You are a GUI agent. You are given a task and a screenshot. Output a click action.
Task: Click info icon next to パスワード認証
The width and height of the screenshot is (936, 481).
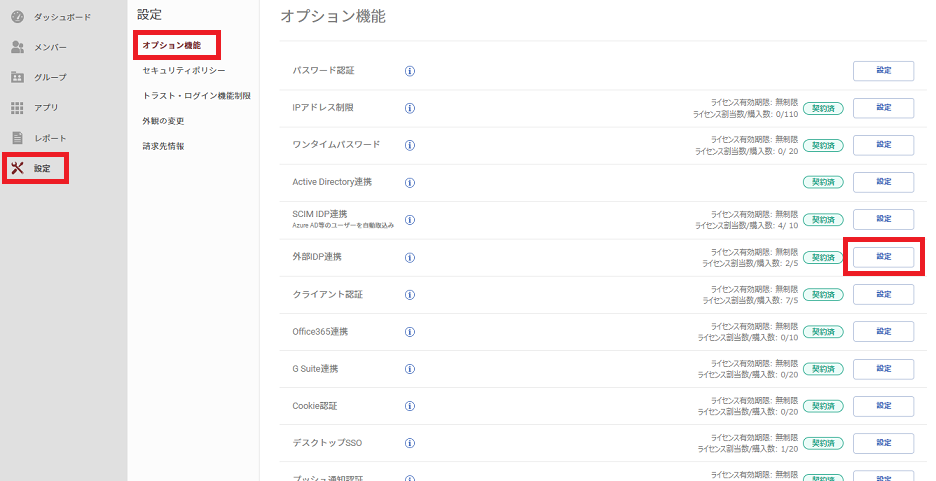[410, 71]
